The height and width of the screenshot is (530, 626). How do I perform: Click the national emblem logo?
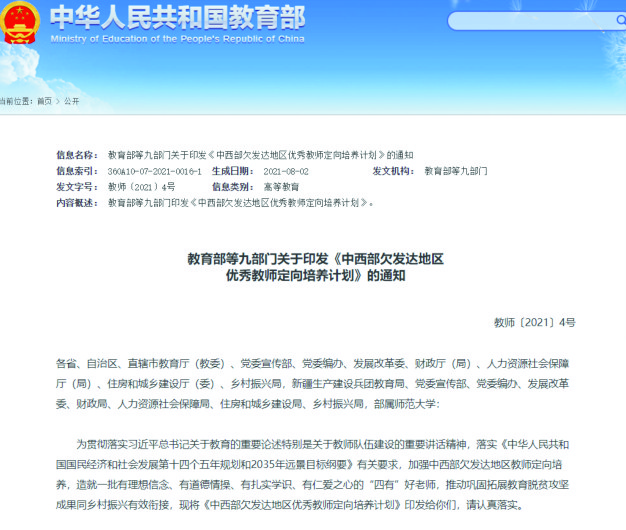pyautogui.click(x=19, y=23)
